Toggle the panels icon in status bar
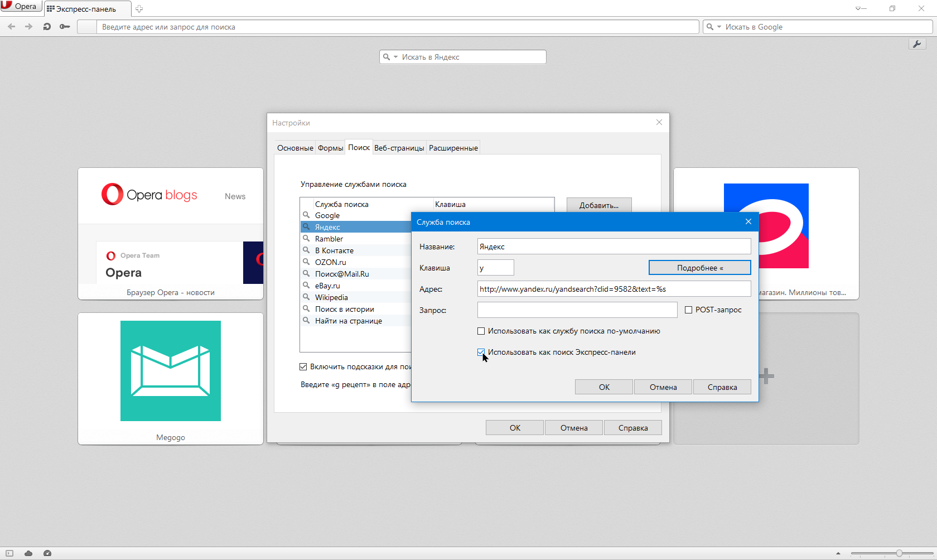The width and height of the screenshot is (937, 560). [x=9, y=553]
